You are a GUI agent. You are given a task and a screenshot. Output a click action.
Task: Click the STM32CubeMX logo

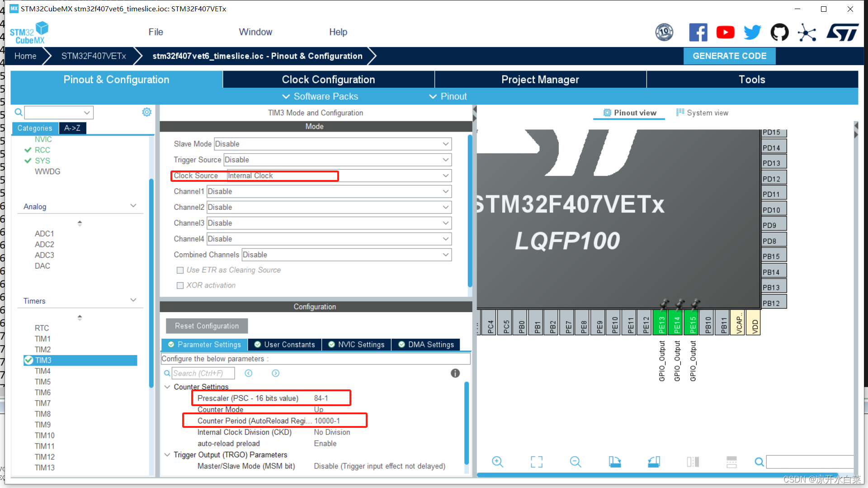29,33
